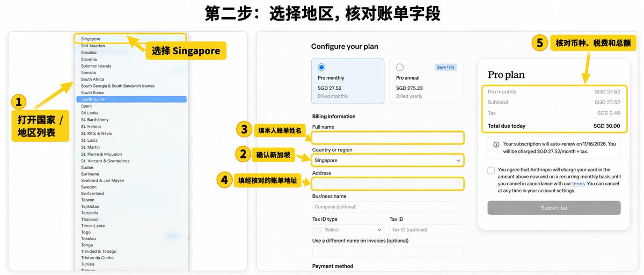Click the Company (optional) business name field
The height and width of the screenshot is (275, 644).
(x=387, y=207)
